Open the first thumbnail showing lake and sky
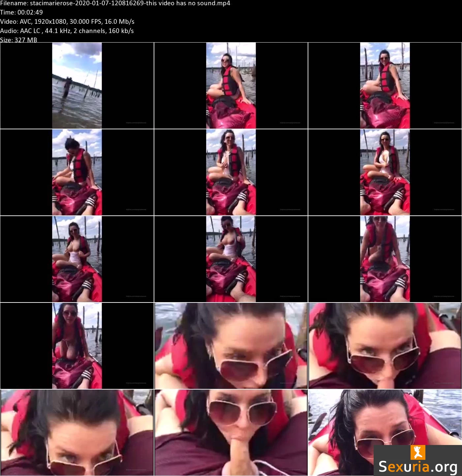 [x=77, y=85]
